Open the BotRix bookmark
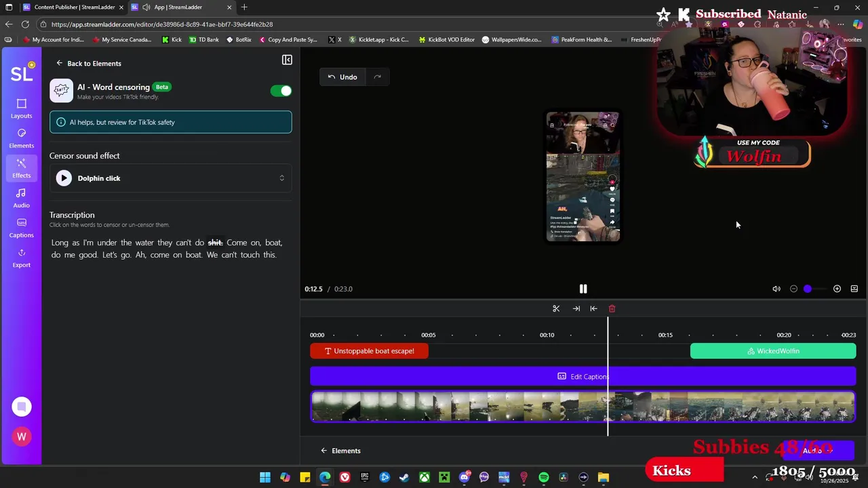Viewport: 868px width, 488px height. point(239,40)
